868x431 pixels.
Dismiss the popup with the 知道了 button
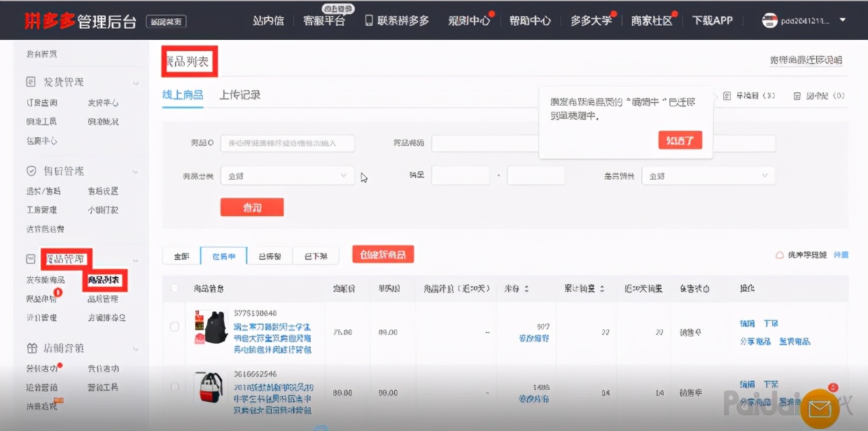pyautogui.click(x=679, y=140)
